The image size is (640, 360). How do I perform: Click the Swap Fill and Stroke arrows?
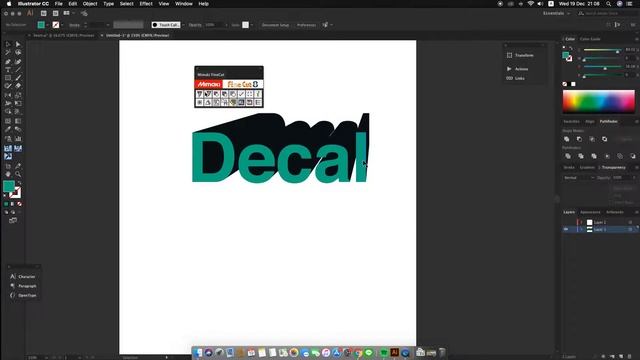click(x=19, y=182)
